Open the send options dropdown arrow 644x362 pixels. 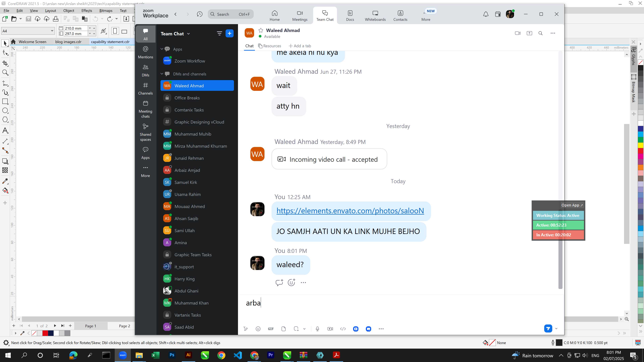tap(556, 328)
